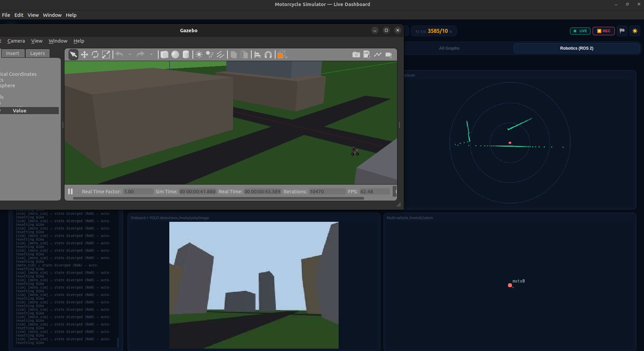644x351 pixels.
Task: Open the undo history dropdown arrow
Action: 130,55
